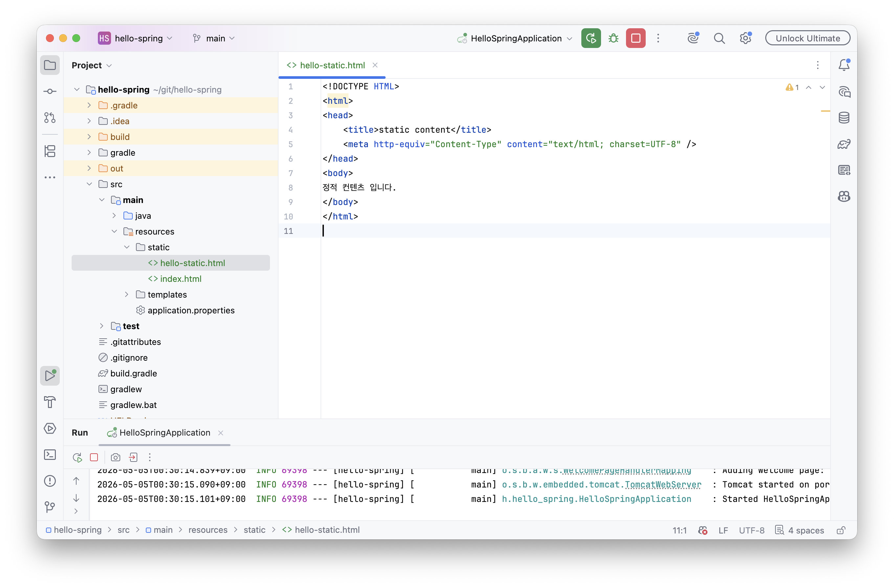Open the Database tool window
The image size is (894, 588).
point(844,118)
